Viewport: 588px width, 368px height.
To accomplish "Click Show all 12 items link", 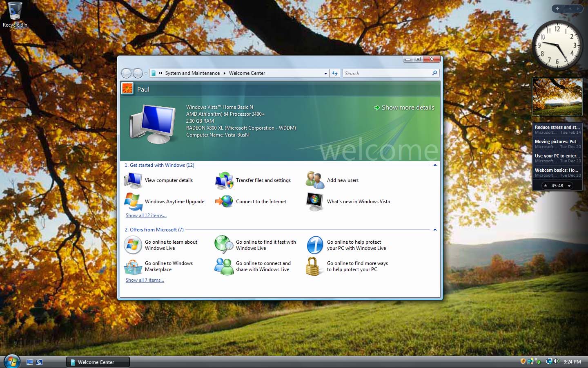I will [146, 215].
